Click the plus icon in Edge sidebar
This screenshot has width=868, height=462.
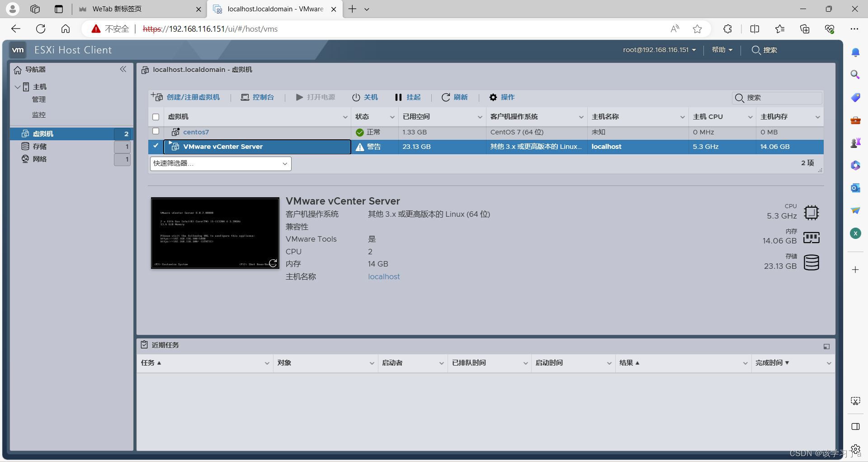[855, 270]
